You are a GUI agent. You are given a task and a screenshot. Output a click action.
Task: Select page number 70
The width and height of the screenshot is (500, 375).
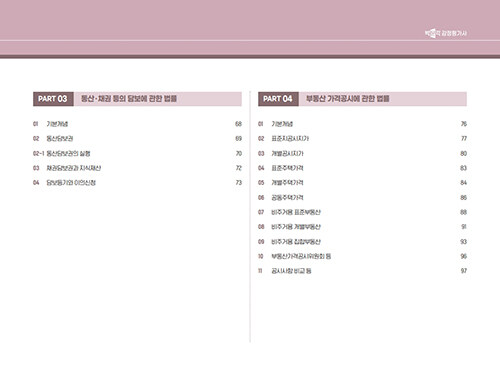239,154
